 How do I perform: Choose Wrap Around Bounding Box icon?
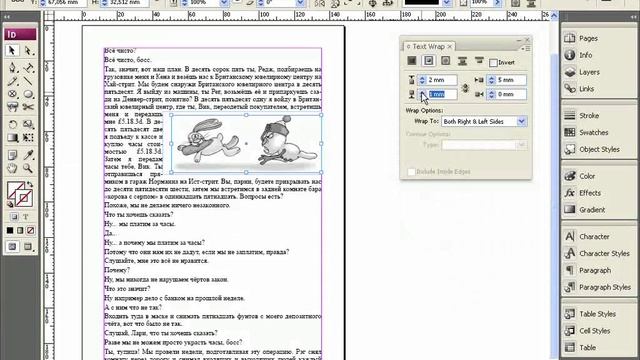(x=428, y=61)
